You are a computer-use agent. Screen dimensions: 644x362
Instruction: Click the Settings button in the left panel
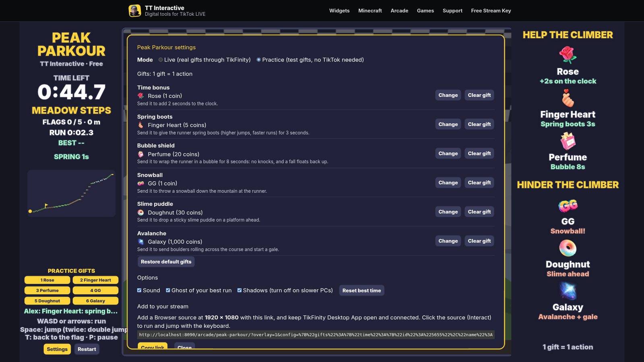(57, 349)
